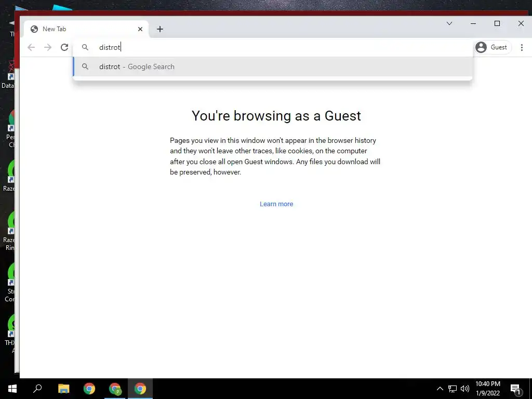Open the network tray icon
Screen dimensions: 532x399
point(453,389)
